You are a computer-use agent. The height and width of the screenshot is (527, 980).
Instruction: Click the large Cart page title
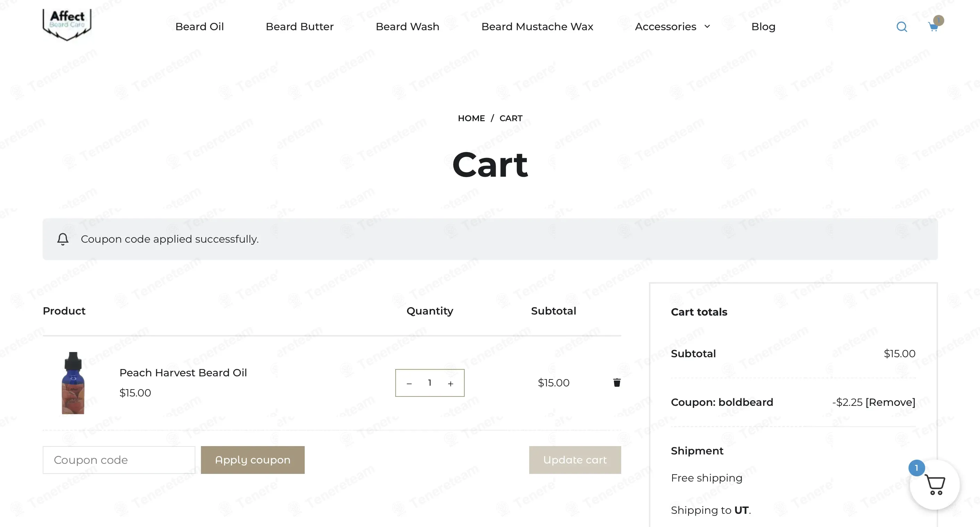click(x=490, y=164)
